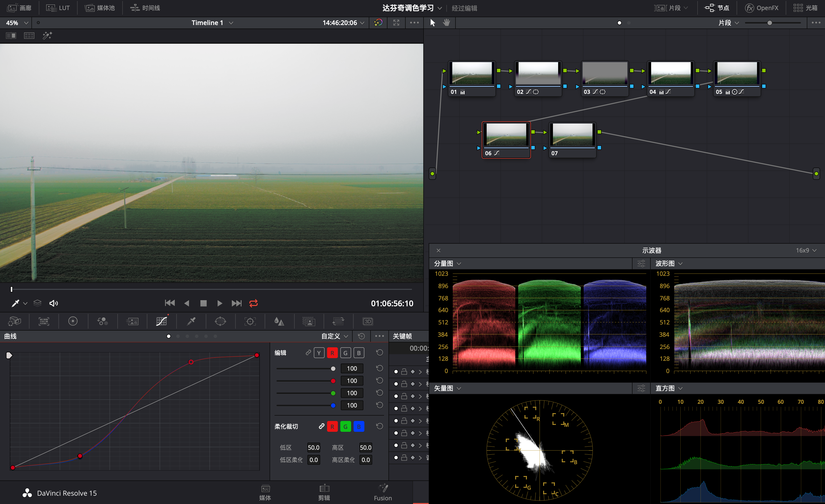Open the Tracker palette icon
The image size is (825, 504).
point(250,322)
